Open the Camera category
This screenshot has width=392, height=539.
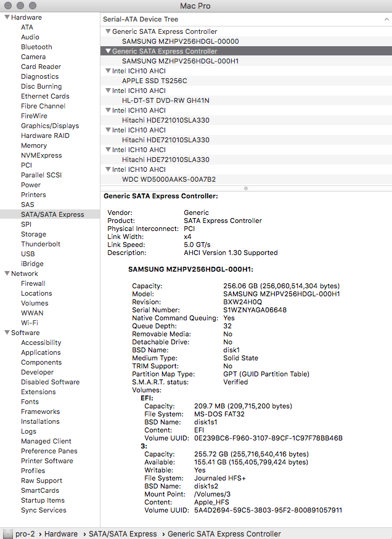click(33, 57)
